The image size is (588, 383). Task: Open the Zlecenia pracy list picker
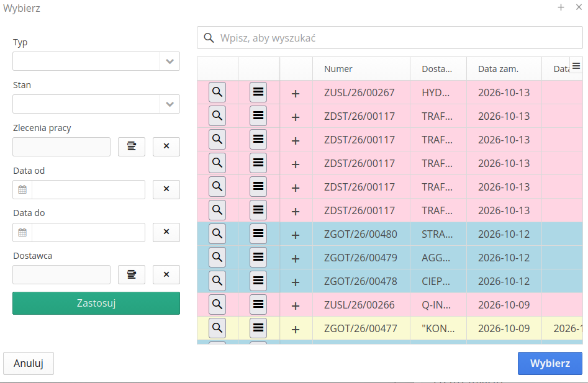tap(132, 146)
